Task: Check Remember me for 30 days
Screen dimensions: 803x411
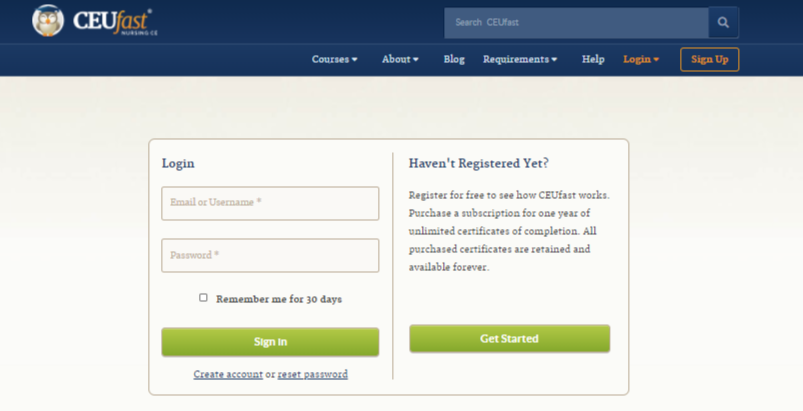Action: pyautogui.click(x=203, y=297)
